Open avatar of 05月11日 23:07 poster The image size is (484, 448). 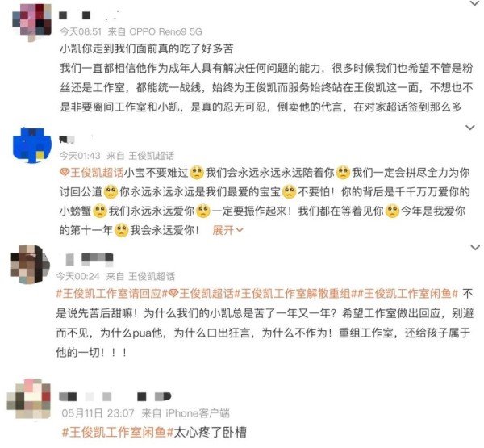click(x=29, y=399)
